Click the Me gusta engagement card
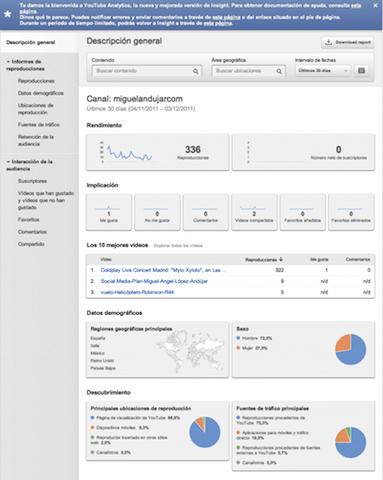The height and width of the screenshot is (480, 383). [x=109, y=212]
